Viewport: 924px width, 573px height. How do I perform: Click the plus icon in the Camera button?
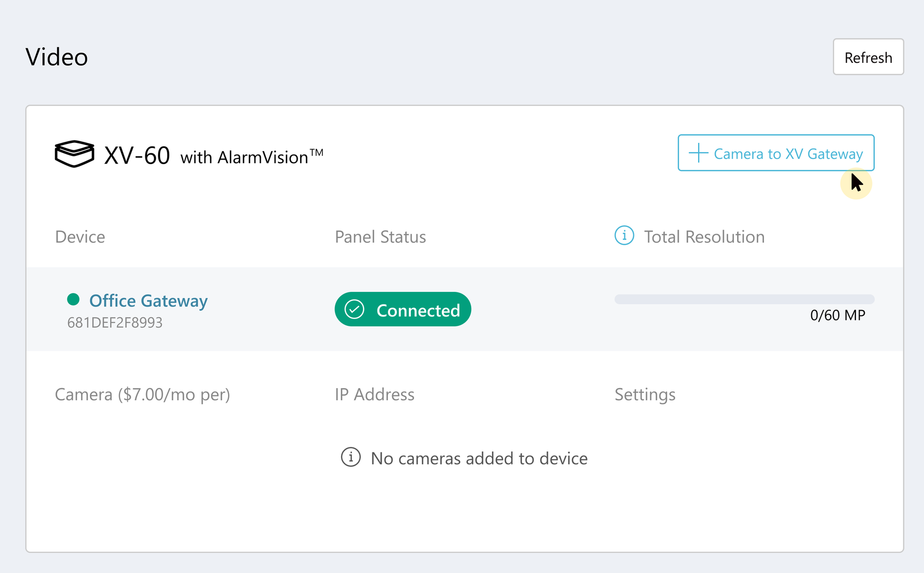pyautogui.click(x=698, y=153)
